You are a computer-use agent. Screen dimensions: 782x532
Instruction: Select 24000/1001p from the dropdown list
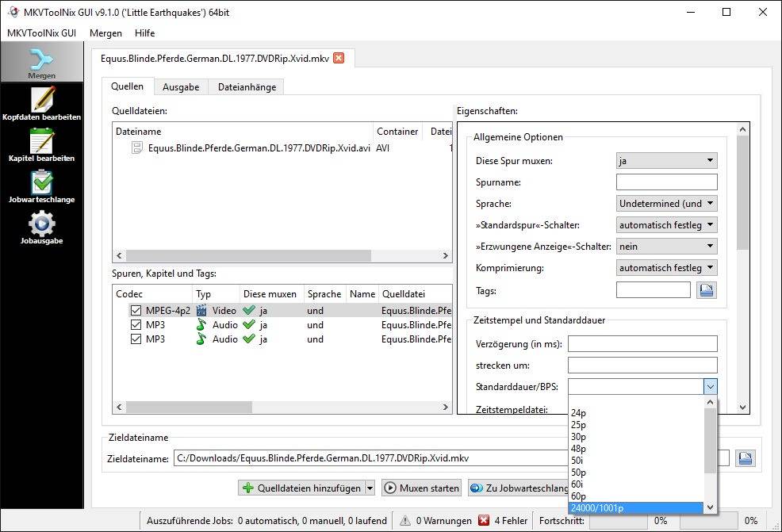tap(634, 507)
